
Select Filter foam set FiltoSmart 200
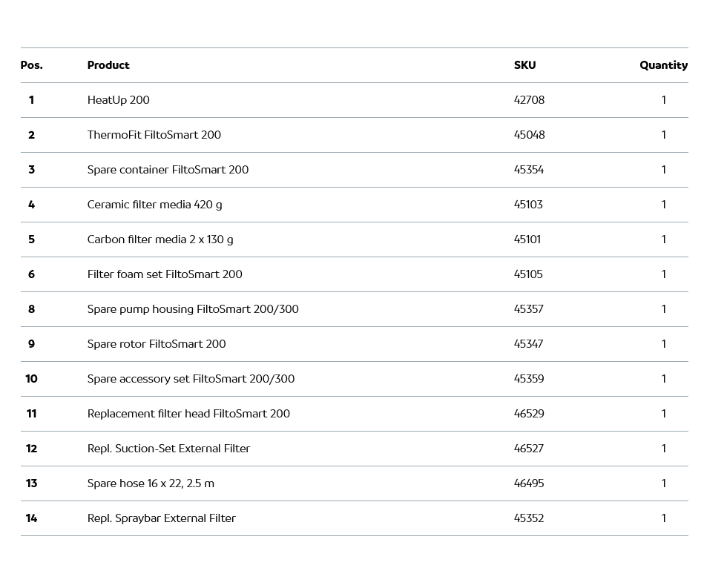click(165, 274)
